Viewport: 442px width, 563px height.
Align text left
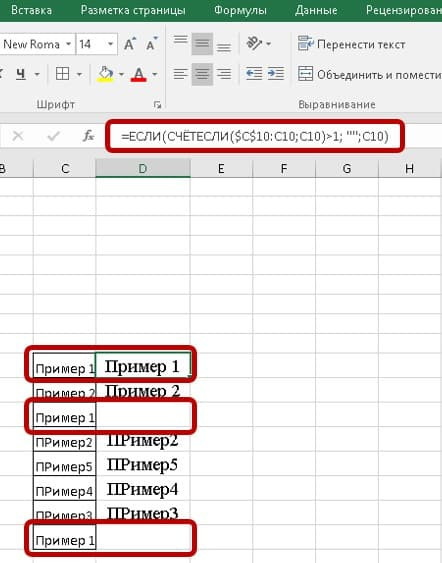(180, 74)
